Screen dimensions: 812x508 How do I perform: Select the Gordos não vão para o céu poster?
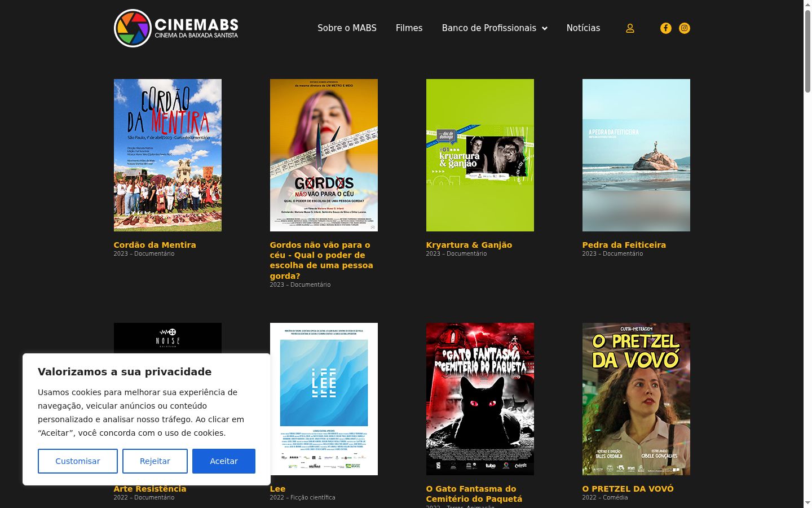pyautogui.click(x=324, y=155)
